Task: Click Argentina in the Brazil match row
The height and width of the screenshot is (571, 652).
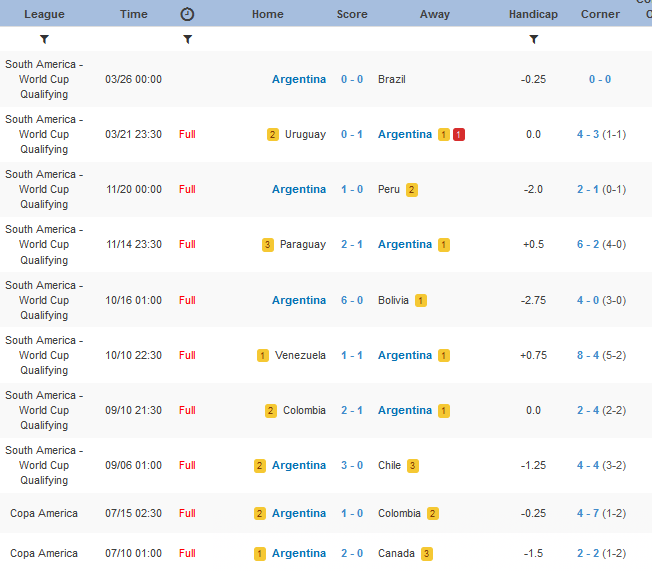Action: coord(298,79)
